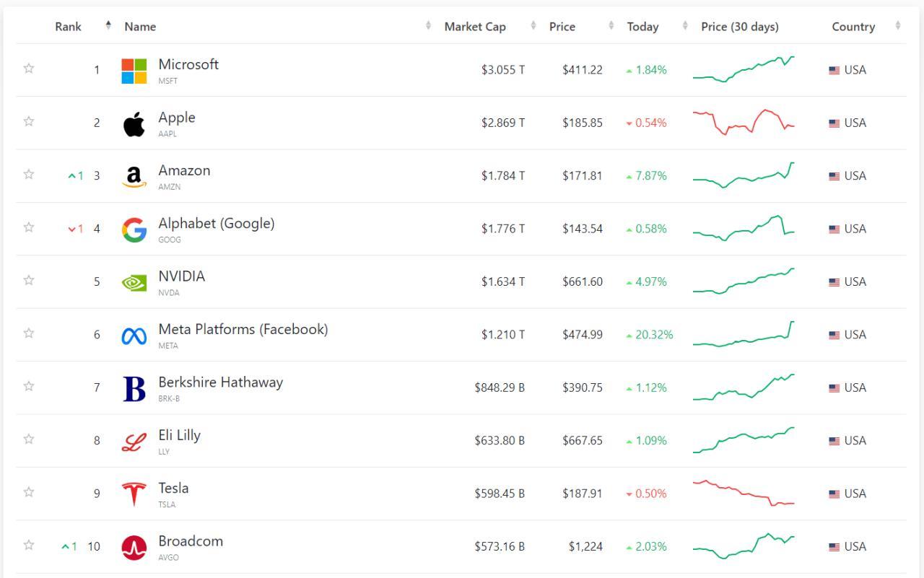
Task: Click the $1.784 T market cap value
Action: [503, 176]
